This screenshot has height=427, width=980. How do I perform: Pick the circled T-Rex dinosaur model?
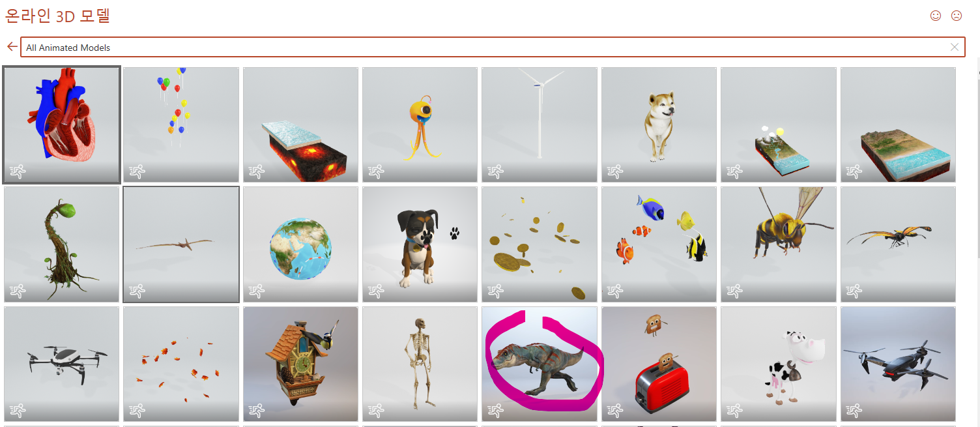point(540,364)
